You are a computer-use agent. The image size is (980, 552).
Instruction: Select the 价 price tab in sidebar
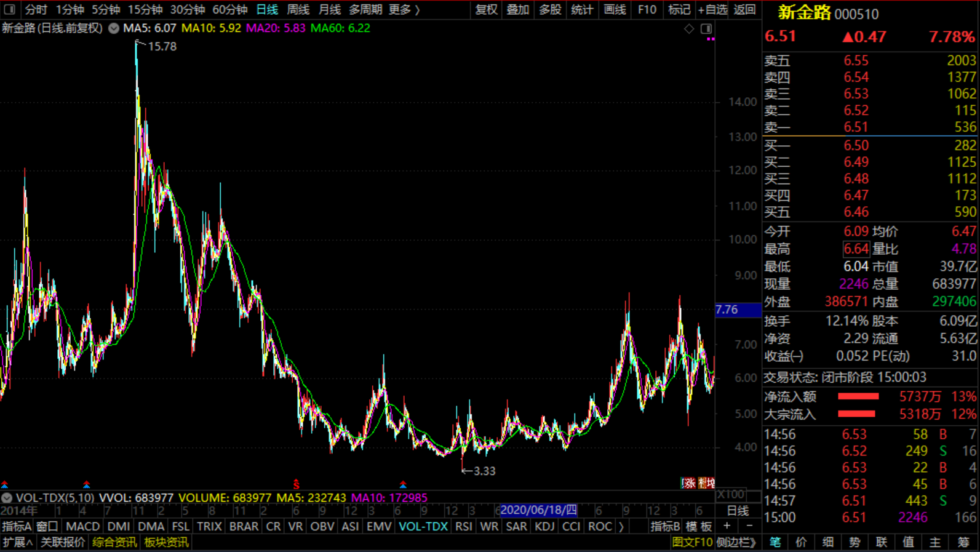coord(801,542)
